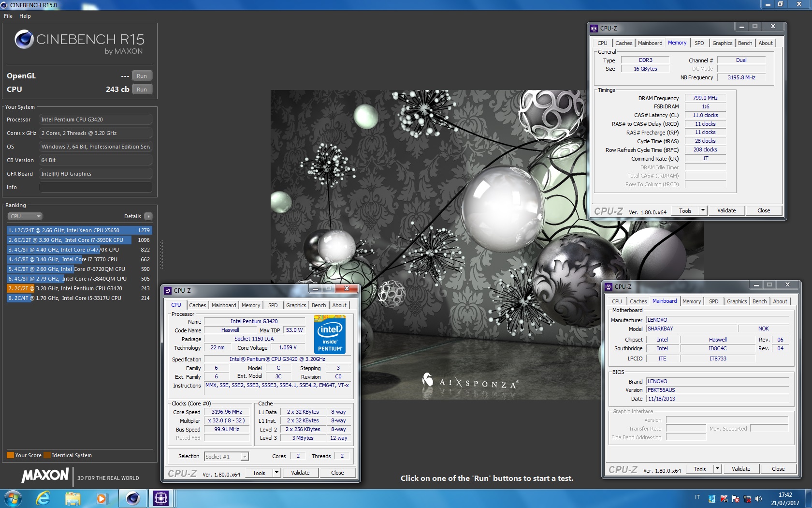Viewport: 812px width, 508px height.
Task: Click the Action Center flag tray icon
Action: coord(736,499)
